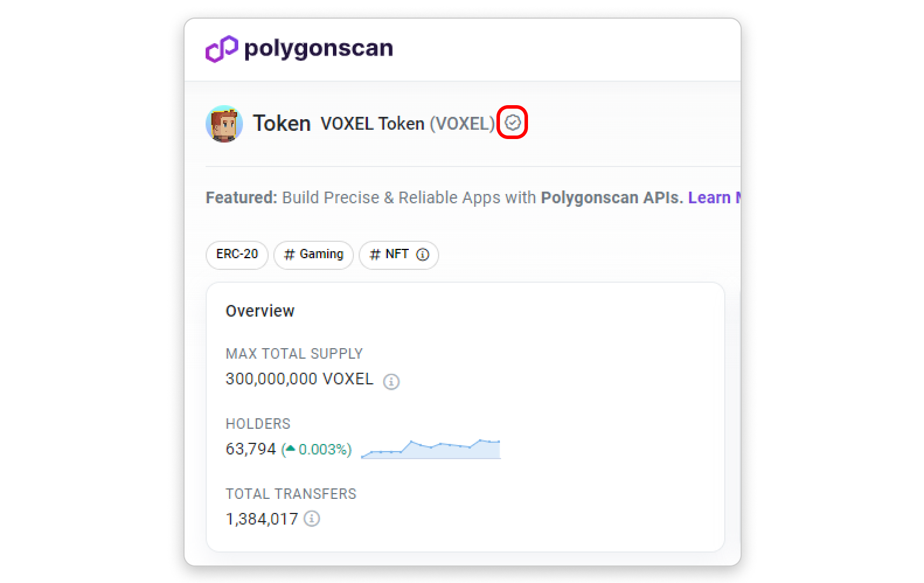Click the verified checkmark badge beside VOXEL
The height and width of the screenshot is (583, 924).
pyautogui.click(x=512, y=123)
